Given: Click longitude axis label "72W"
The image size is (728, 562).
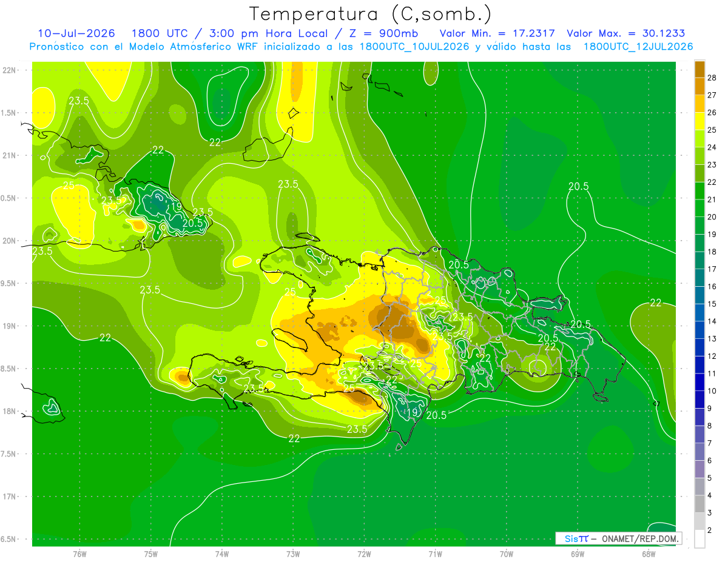Looking at the screenshot, I should click(364, 554).
